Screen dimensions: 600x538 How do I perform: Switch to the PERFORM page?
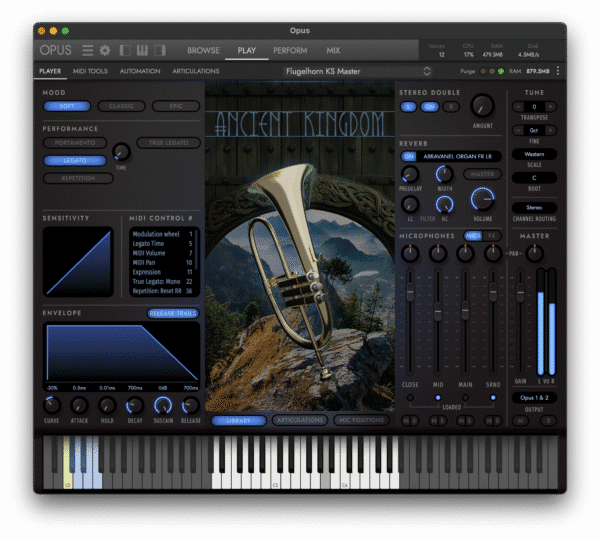click(x=290, y=51)
